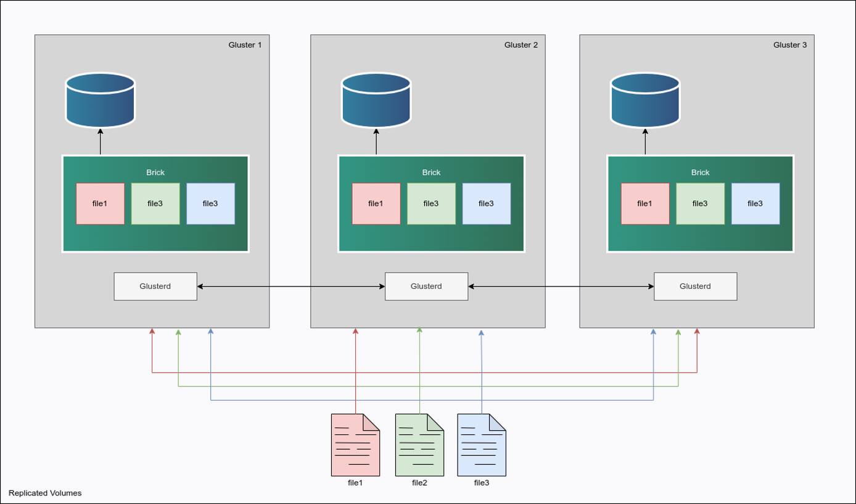Click the Glusterd box in Gluster 1

tap(155, 286)
